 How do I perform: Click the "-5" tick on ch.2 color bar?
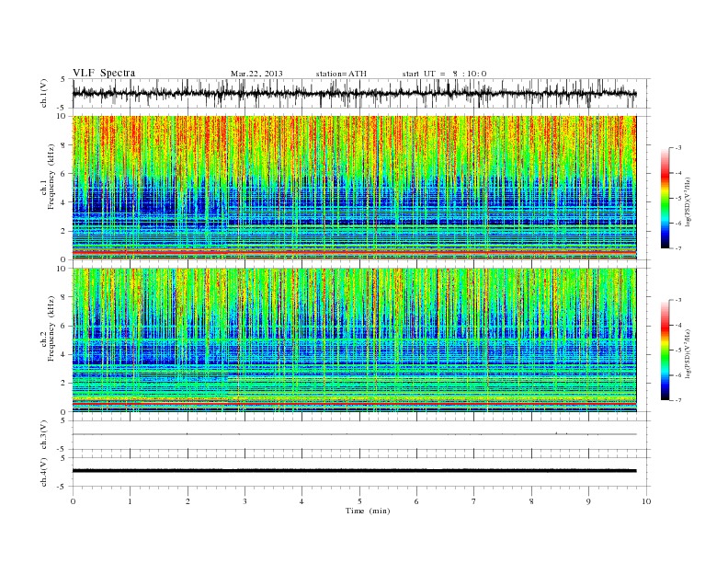[x=677, y=350]
